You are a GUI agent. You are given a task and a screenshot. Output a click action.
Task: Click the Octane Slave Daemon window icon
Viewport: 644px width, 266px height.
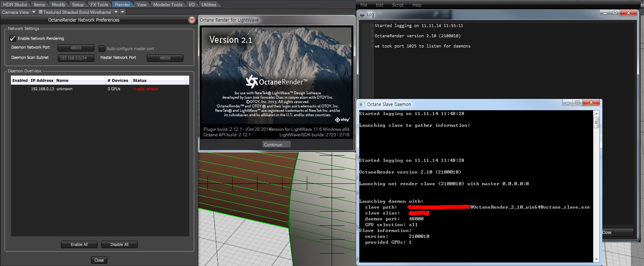pyautogui.click(x=362, y=104)
